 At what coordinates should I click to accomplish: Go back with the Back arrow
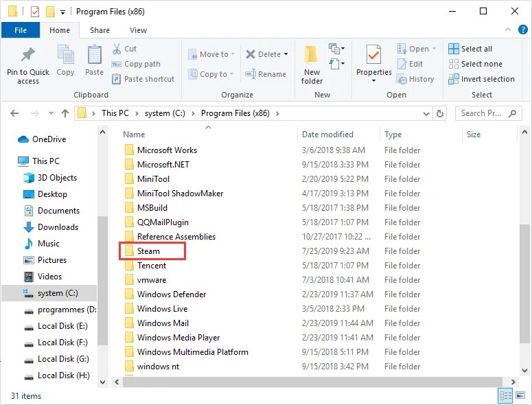tap(14, 113)
